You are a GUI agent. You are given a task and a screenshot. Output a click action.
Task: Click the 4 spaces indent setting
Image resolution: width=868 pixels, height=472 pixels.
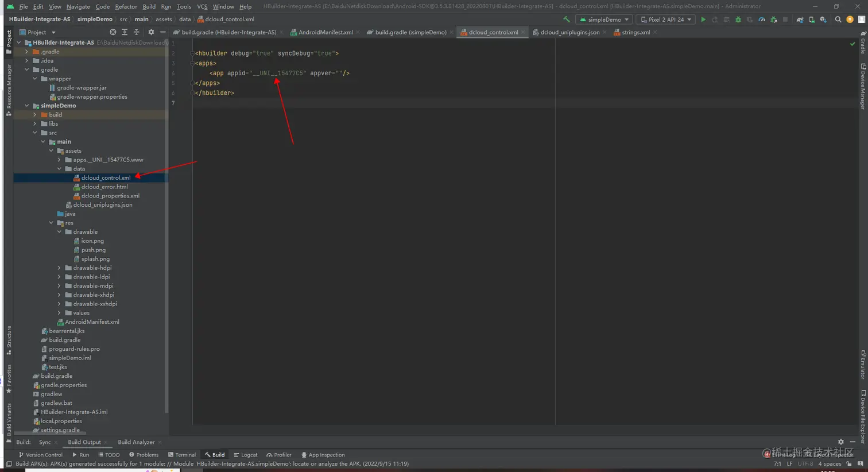click(830, 464)
